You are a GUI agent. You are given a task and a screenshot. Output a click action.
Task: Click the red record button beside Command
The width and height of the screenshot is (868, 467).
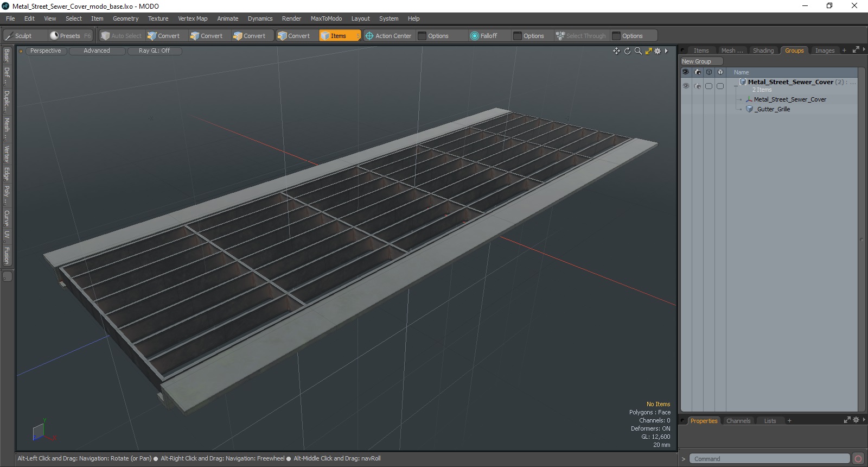(858, 459)
